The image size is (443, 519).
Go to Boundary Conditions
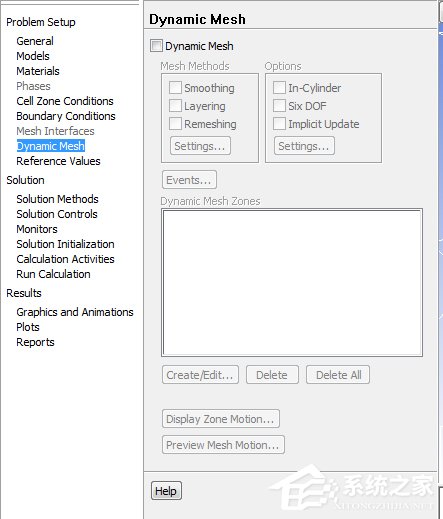pos(66,116)
